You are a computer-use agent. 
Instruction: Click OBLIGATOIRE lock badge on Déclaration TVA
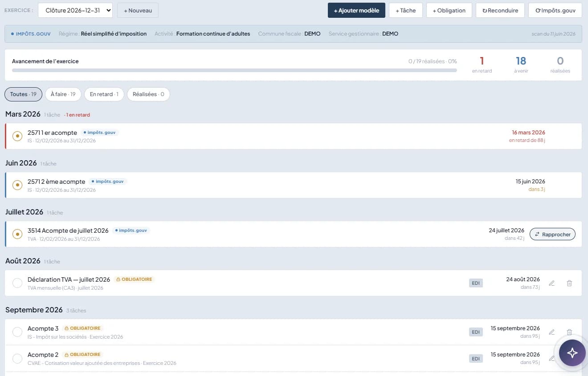[x=134, y=279]
